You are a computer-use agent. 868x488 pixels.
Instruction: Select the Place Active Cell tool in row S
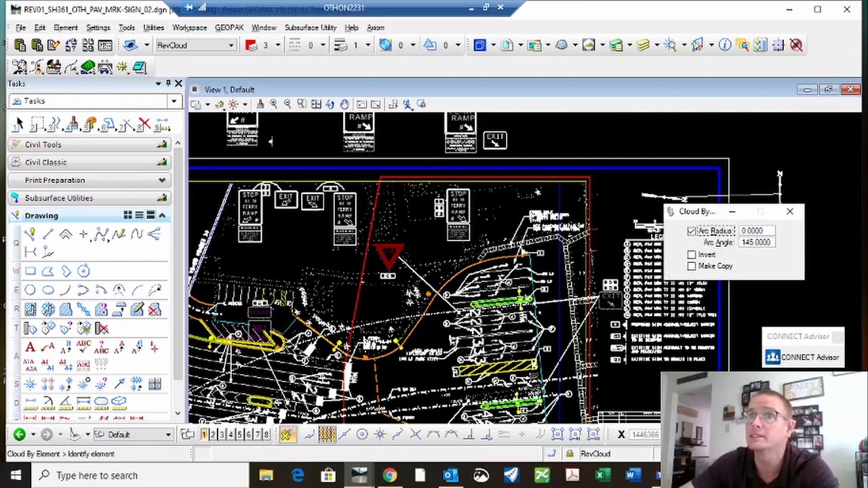[x=30, y=384]
